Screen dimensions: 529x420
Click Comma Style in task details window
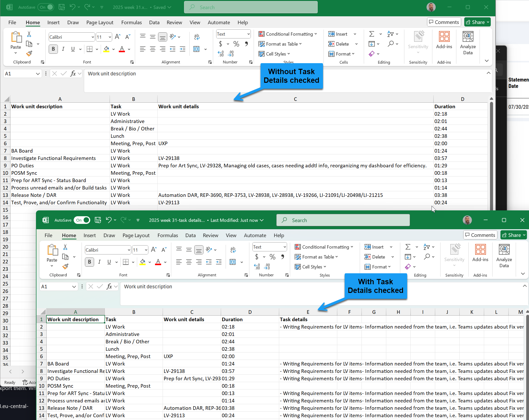(283, 257)
